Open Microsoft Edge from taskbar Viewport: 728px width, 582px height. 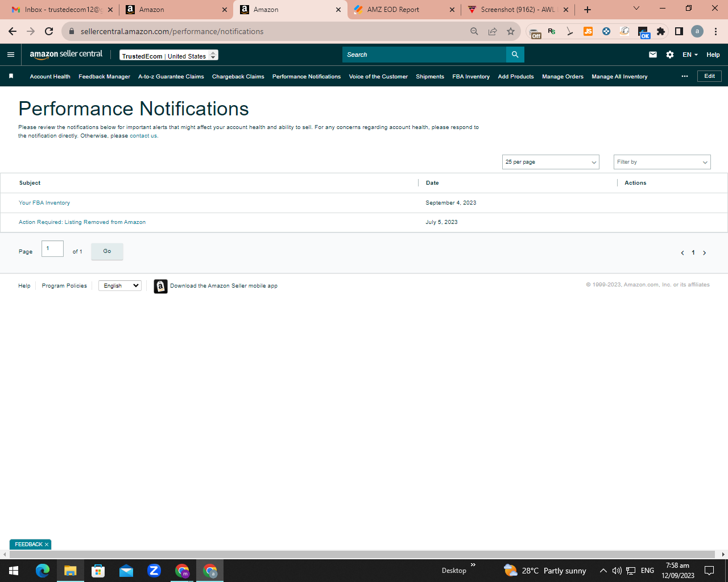[43, 571]
